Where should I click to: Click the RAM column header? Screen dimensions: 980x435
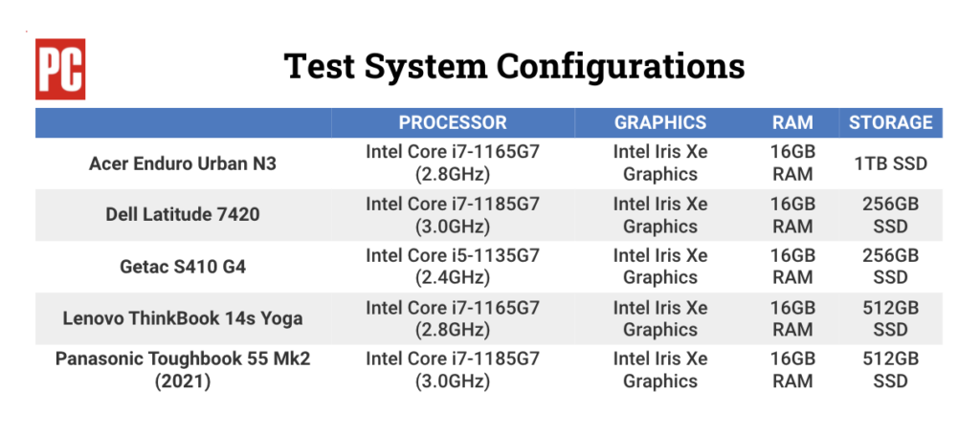[x=792, y=122]
